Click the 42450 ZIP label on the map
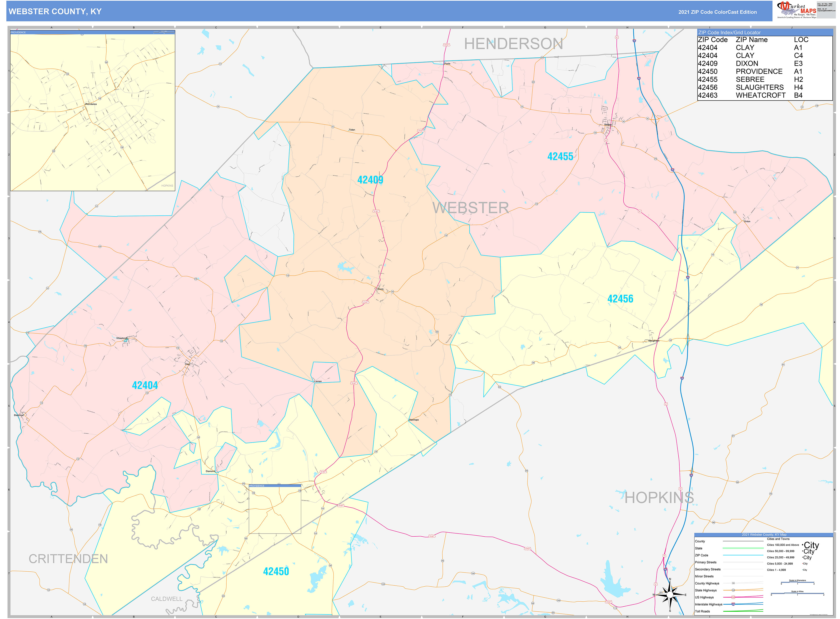 (276, 571)
